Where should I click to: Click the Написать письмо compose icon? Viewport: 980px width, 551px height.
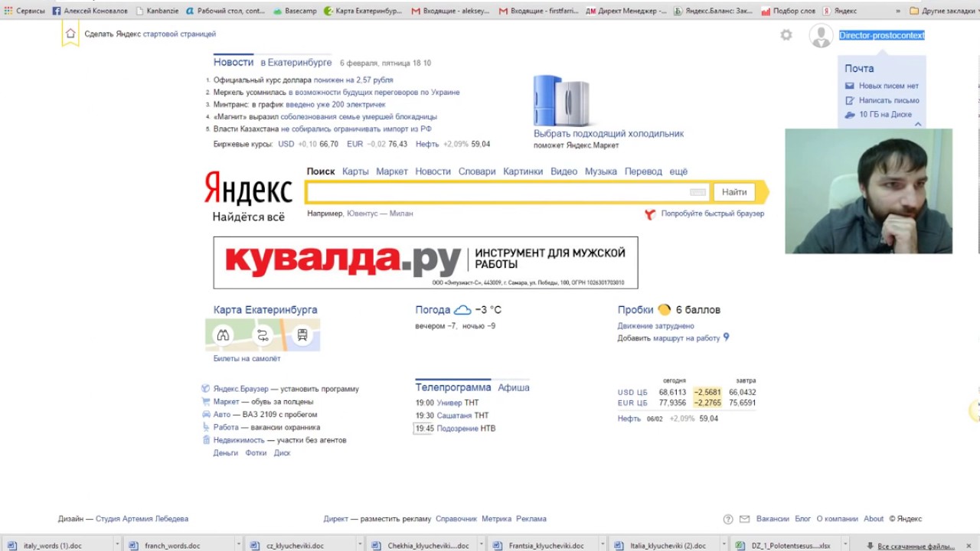coord(849,100)
